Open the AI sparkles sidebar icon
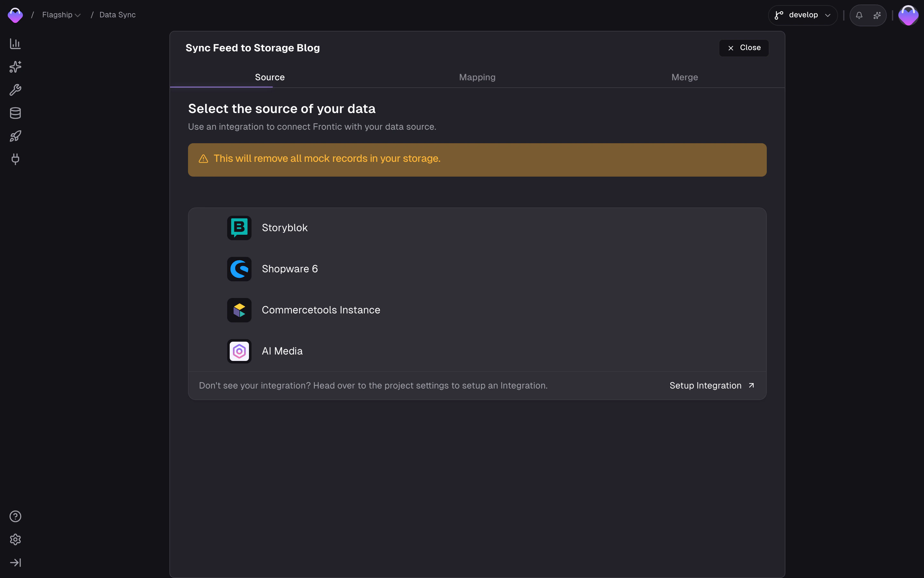The image size is (924, 578). [x=15, y=67]
